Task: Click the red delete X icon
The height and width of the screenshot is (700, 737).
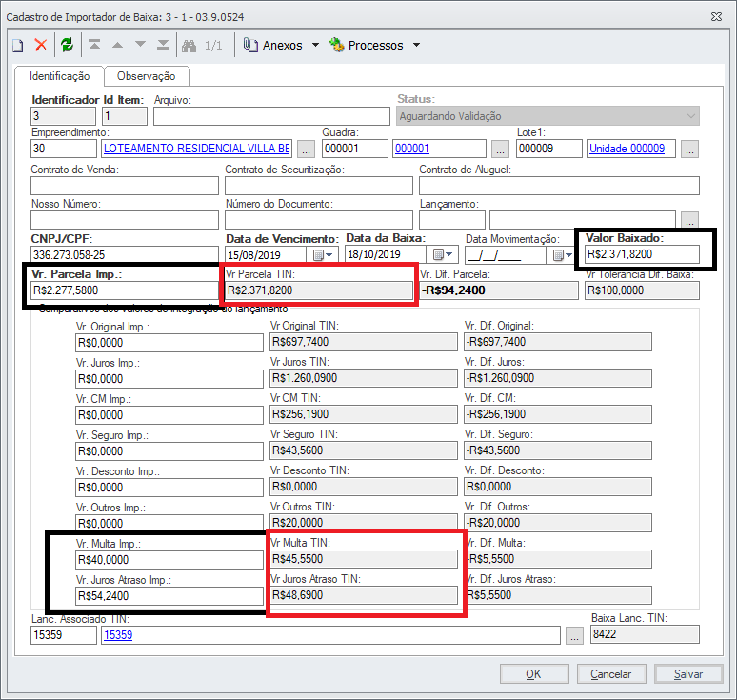Action: pos(41,45)
